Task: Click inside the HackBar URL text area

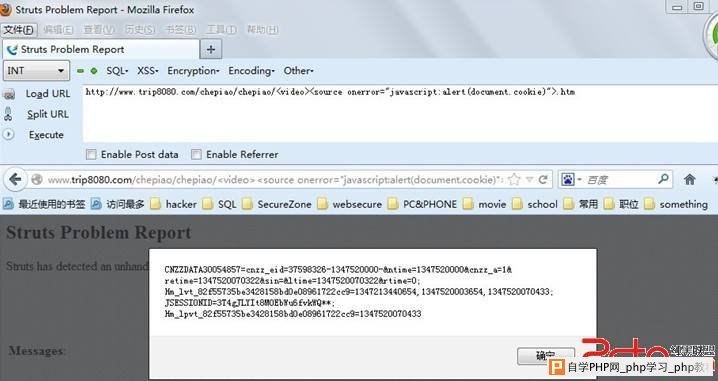Action: pyautogui.click(x=400, y=113)
